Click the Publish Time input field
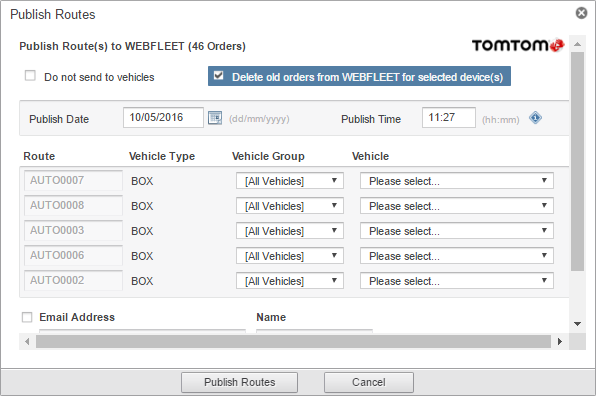The image size is (596, 396). pos(449,117)
